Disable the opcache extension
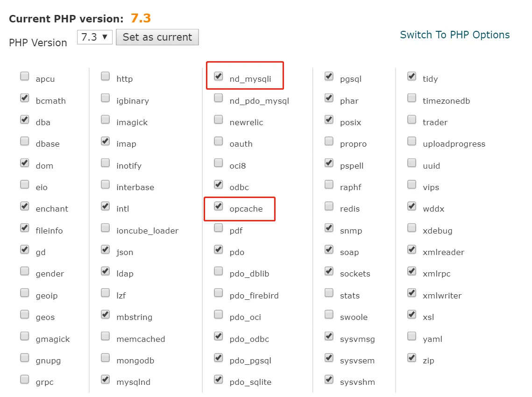 [218, 206]
